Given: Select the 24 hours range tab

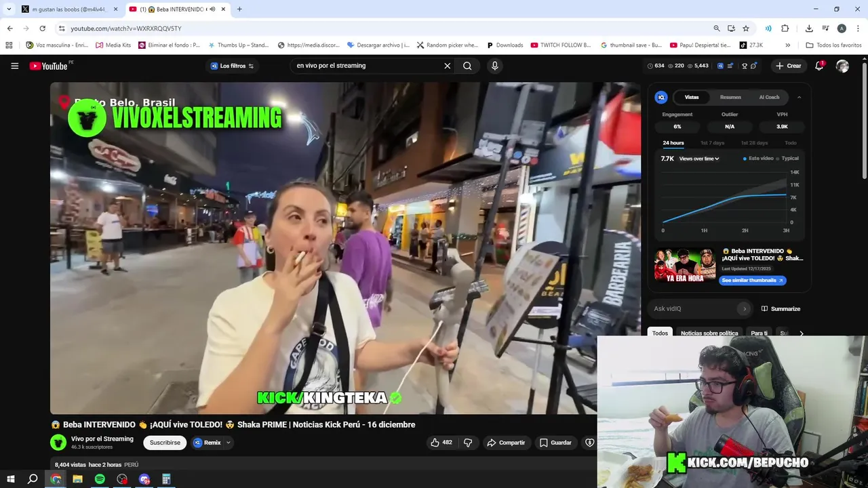Looking at the screenshot, I should click(673, 143).
